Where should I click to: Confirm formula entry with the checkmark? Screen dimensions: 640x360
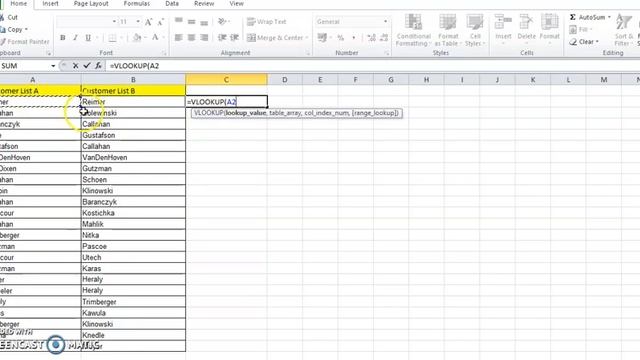(87, 65)
